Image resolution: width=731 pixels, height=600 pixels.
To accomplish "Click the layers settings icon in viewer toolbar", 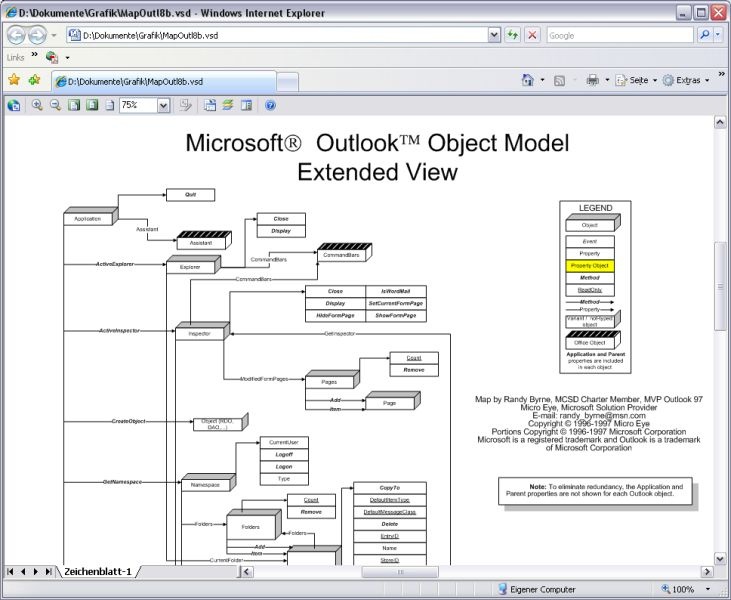I will [228, 105].
